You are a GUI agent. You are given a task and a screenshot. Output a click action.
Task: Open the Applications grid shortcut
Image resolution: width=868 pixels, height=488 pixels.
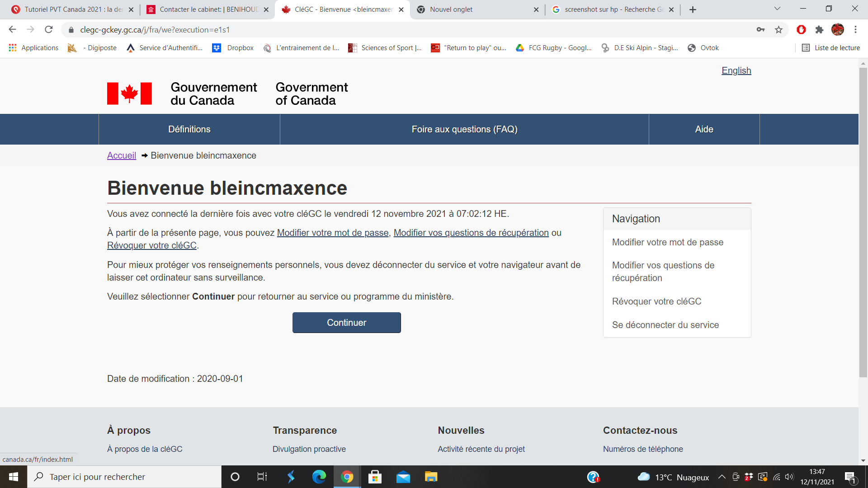[34, 48]
